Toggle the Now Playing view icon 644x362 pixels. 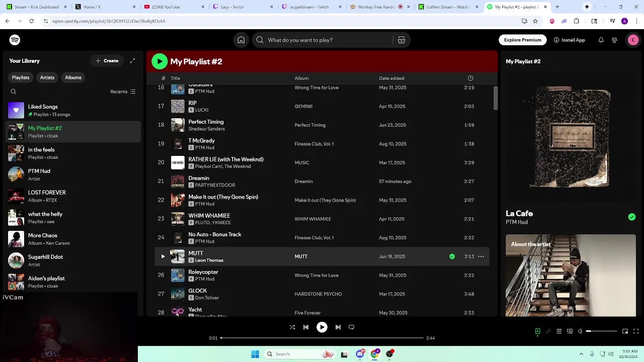pos(537,331)
